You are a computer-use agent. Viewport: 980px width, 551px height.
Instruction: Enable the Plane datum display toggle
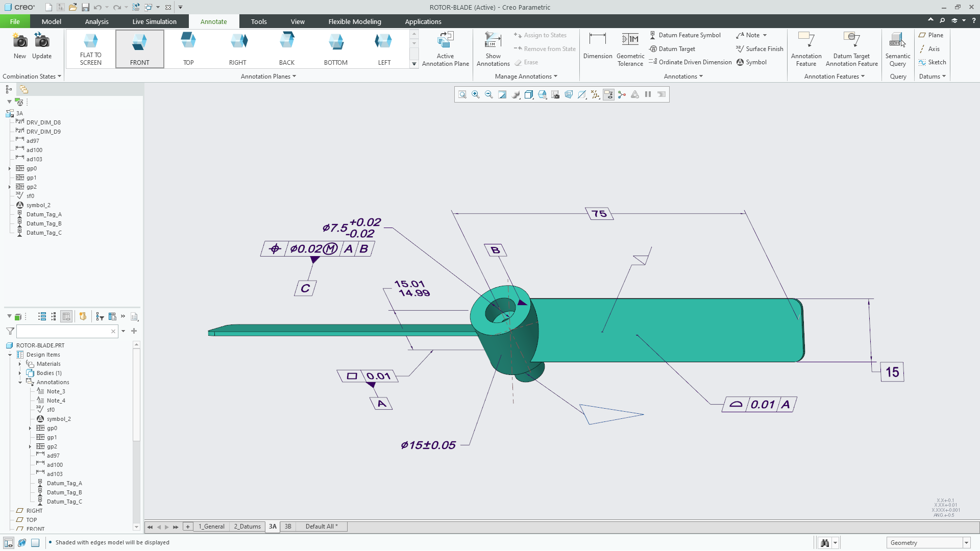coord(931,35)
